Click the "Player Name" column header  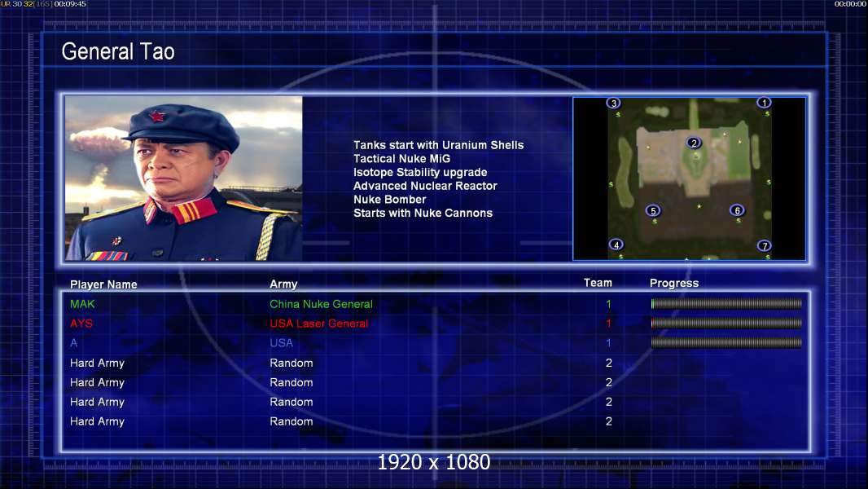(x=103, y=284)
